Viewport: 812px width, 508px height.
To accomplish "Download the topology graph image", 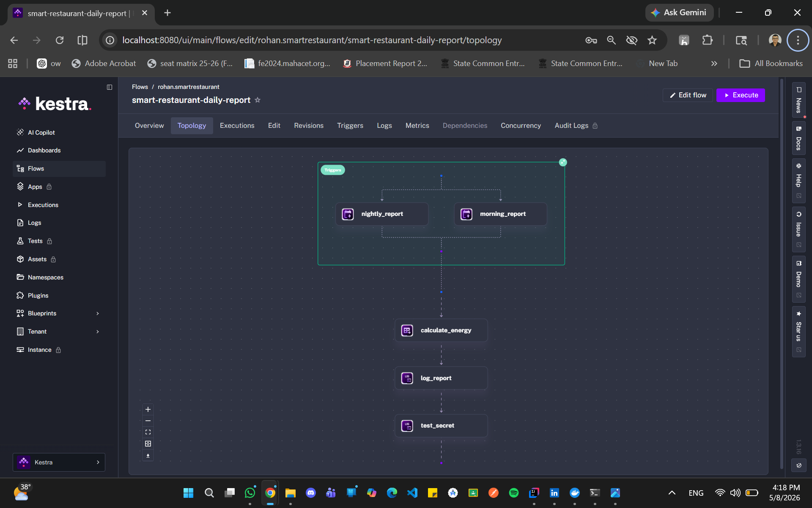I will pyautogui.click(x=148, y=456).
